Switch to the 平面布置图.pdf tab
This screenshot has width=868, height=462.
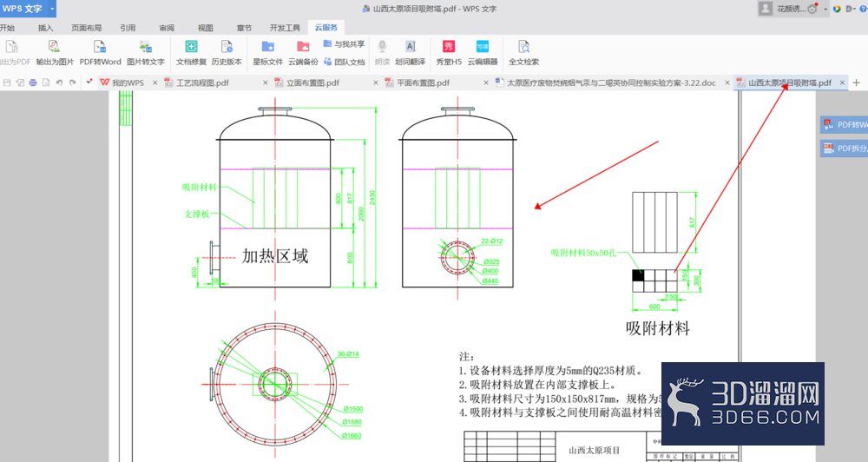click(424, 82)
